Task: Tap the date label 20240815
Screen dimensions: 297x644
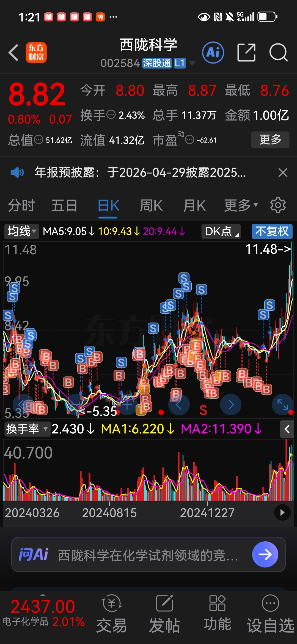Action: tap(109, 513)
